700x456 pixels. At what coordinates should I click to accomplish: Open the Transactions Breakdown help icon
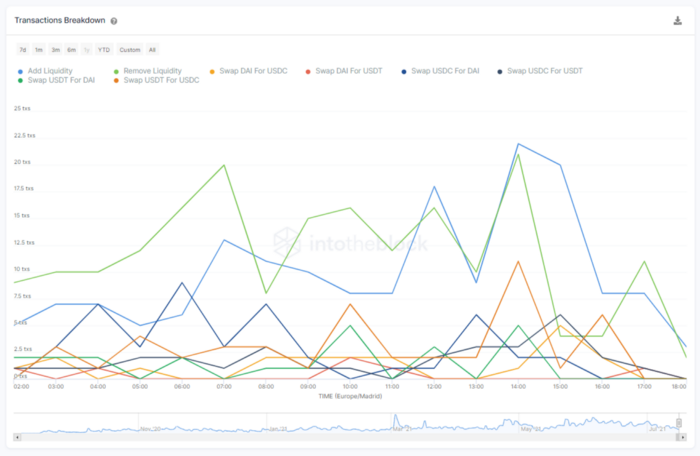pyautogui.click(x=114, y=21)
